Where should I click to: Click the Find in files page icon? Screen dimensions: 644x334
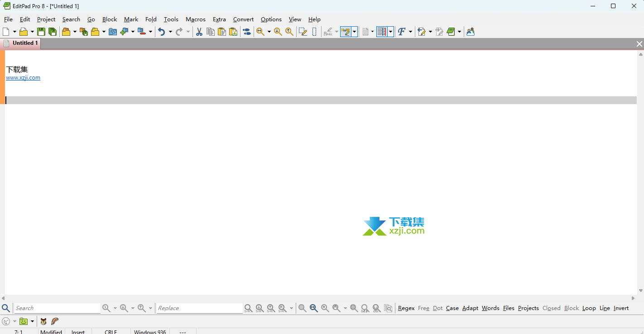[x=388, y=308]
